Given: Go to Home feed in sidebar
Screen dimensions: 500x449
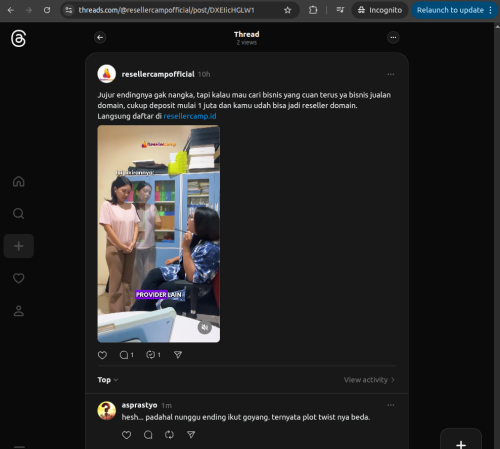Looking at the screenshot, I should (19, 181).
